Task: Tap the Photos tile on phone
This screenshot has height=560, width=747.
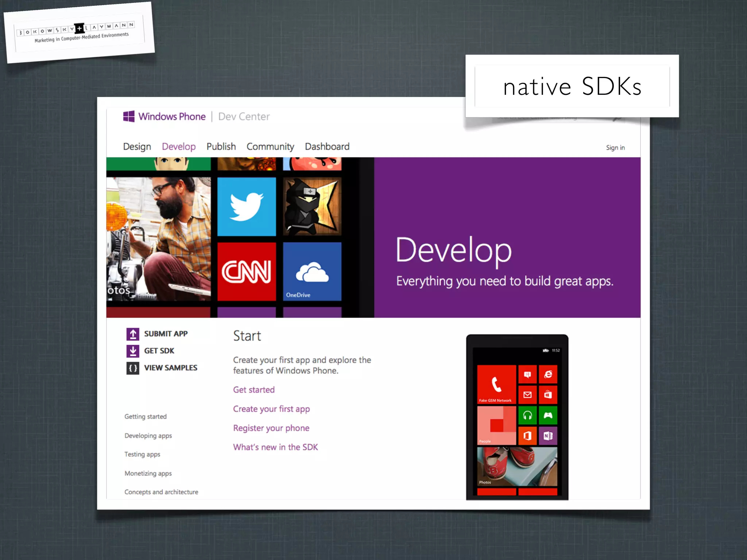Action: [x=517, y=467]
